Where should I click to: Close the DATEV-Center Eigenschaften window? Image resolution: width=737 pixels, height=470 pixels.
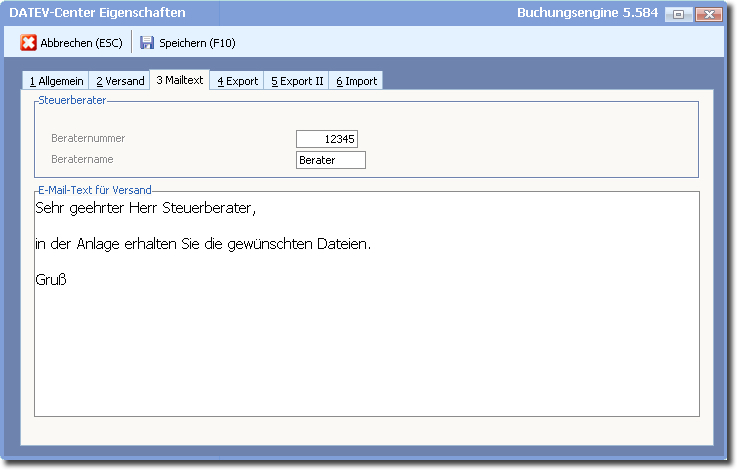coord(709,15)
